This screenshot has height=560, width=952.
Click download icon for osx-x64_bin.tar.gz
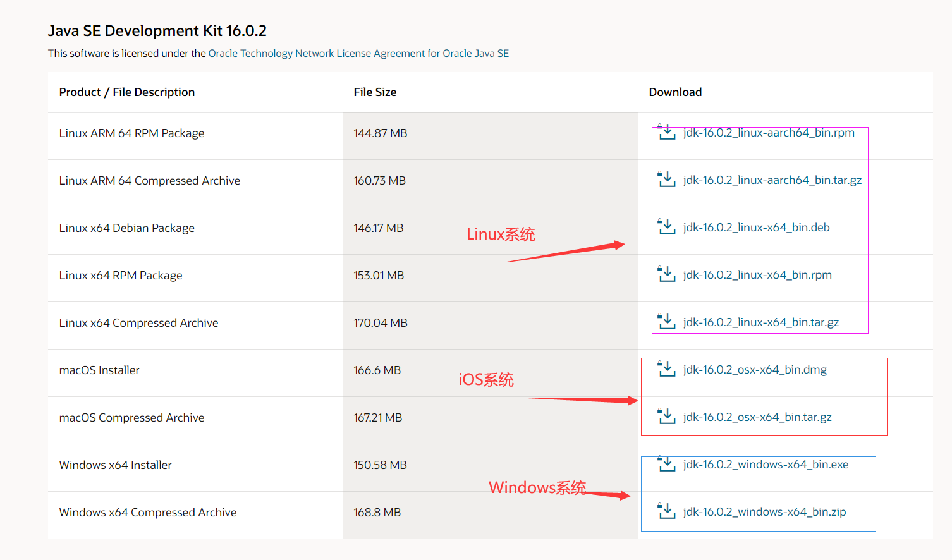tap(666, 417)
